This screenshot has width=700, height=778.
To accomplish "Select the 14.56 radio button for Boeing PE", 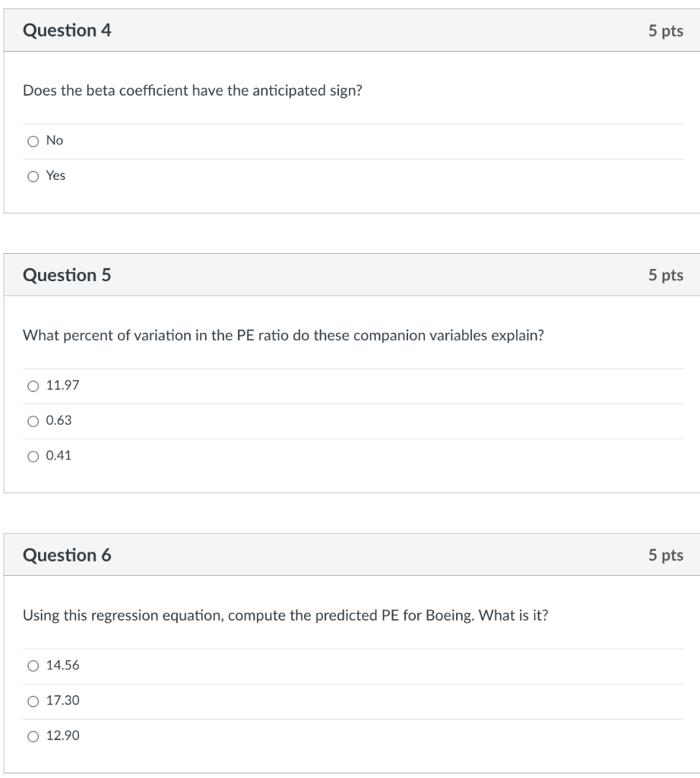I will [33, 666].
